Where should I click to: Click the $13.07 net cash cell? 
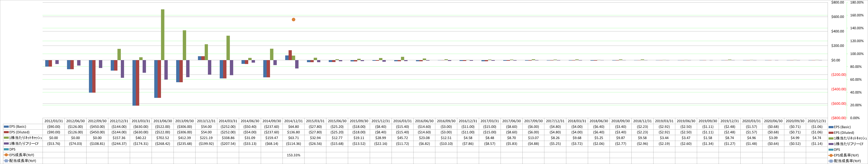pos(533,138)
